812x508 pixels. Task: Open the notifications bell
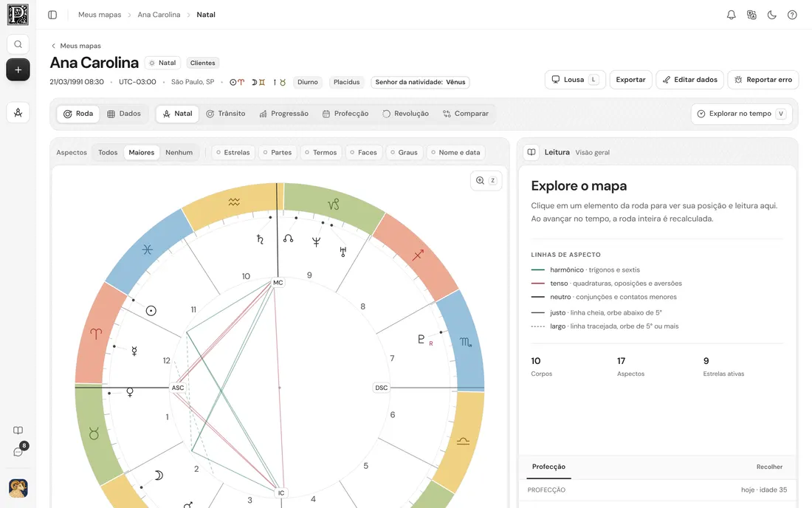[x=732, y=15]
